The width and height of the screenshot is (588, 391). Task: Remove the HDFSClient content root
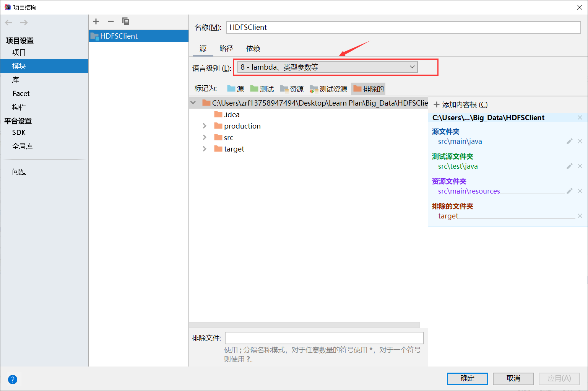pos(580,117)
